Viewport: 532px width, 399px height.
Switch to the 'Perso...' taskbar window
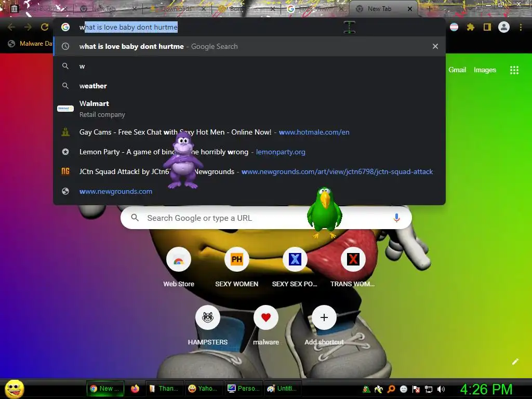[243, 389]
